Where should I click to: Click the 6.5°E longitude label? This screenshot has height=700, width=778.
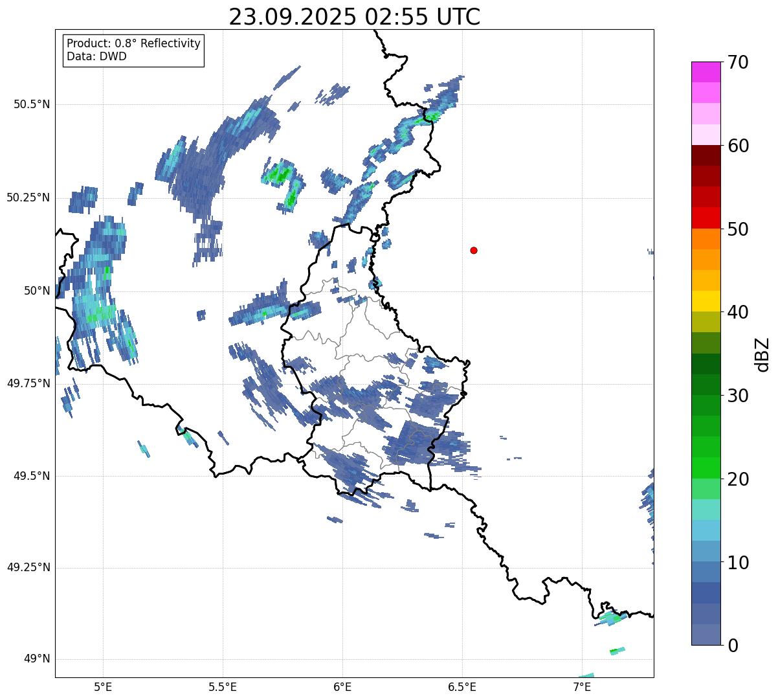point(462,686)
